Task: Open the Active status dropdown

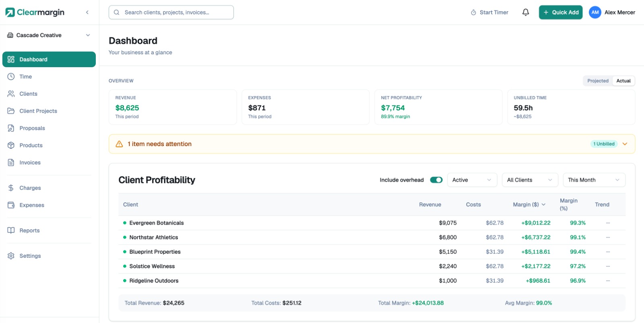Action: 472,180
